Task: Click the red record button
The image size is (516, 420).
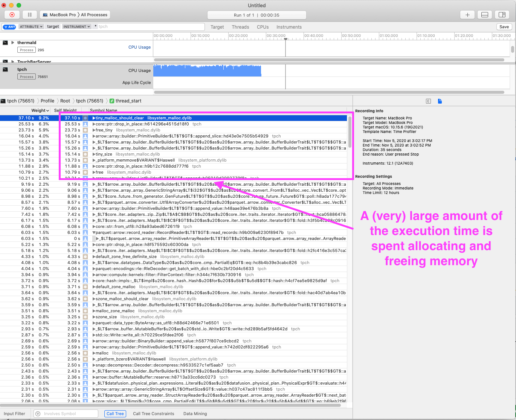Action: [x=12, y=15]
